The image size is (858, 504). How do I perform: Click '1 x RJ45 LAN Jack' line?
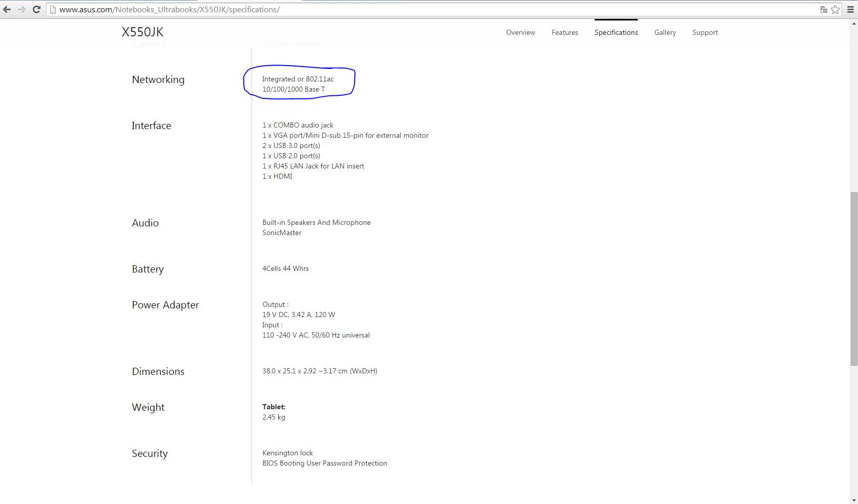[x=313, y=166]
